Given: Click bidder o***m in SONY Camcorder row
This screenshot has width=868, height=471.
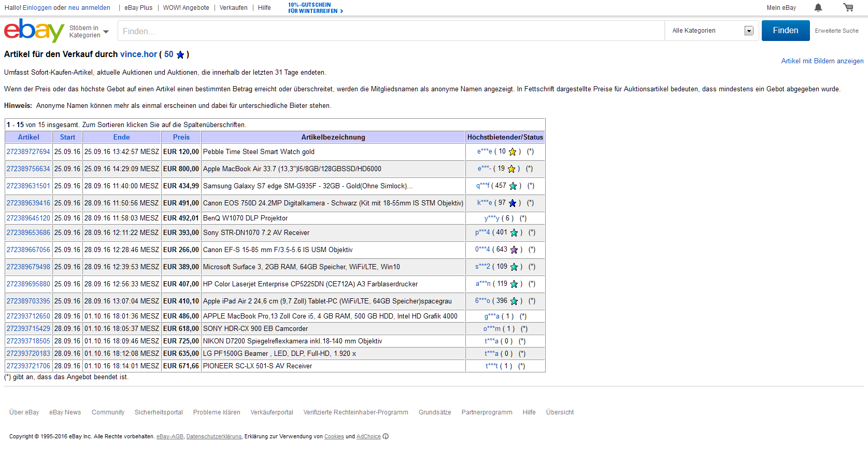Looking at the screenshot, I should tap(492, 329).
